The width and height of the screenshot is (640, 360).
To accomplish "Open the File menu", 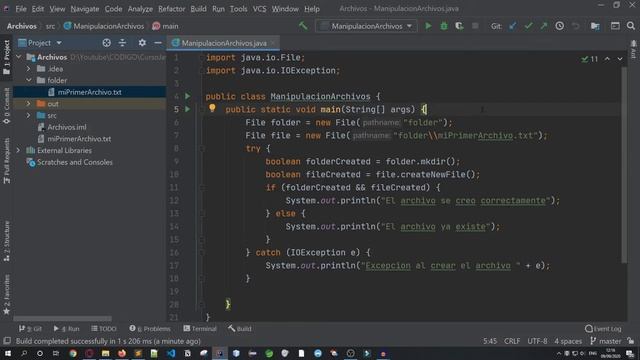I will (x=21, y=9).
